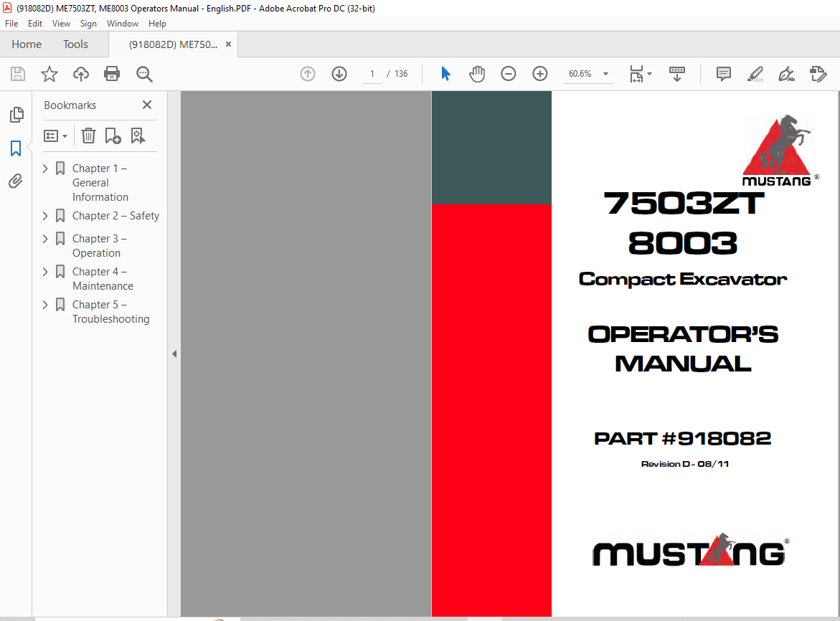Close the (918082D) ME750... document tab
The width and height of the screenshot is (840, 621).
(x=228, y=44)
